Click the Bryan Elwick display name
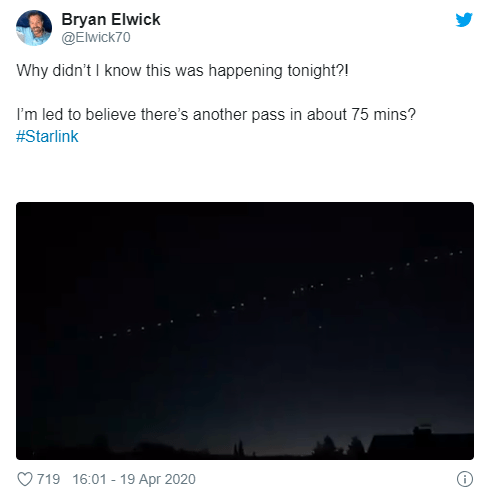 click(x=111, y=19)
